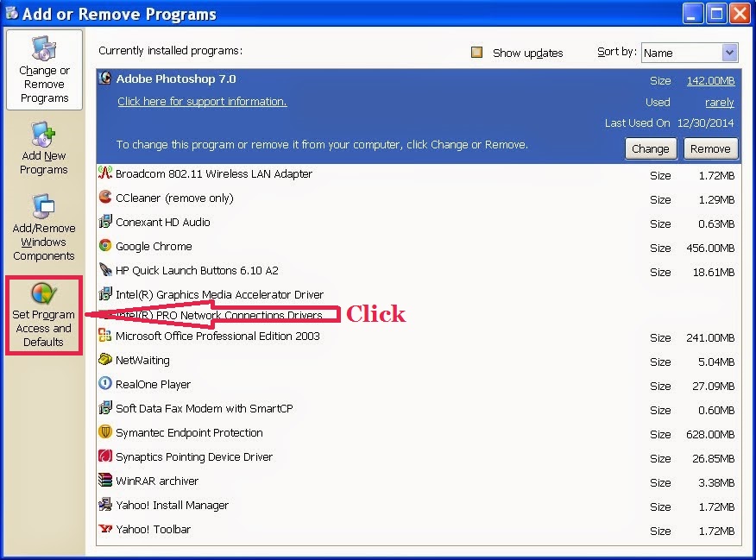Click the 142.00MB size link
Image resolution: width=756 pixels, height=560 pixels.
point(710,81)
